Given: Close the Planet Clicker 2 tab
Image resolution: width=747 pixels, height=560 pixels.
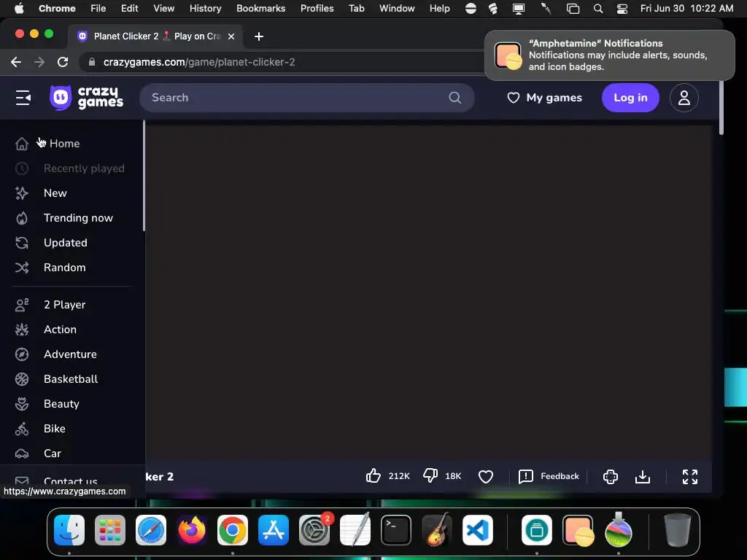Looking at the screenshot, I should pyautogui.click(x=231, y=36).
